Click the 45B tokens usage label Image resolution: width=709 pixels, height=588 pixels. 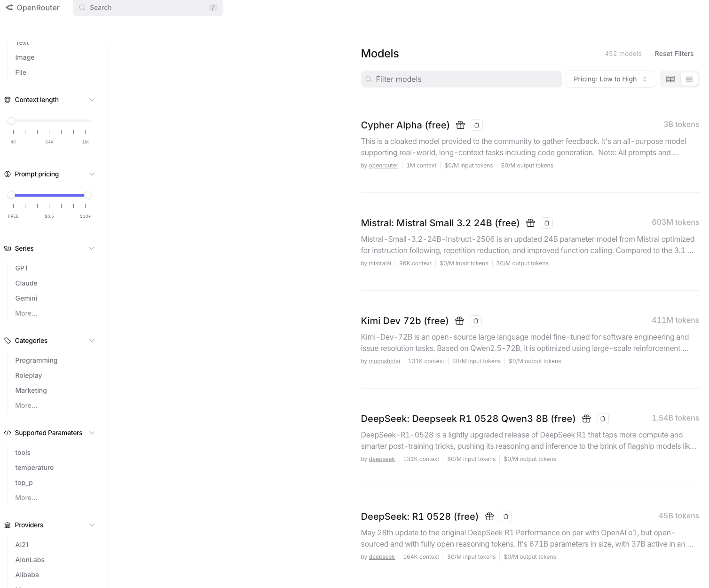679,516
